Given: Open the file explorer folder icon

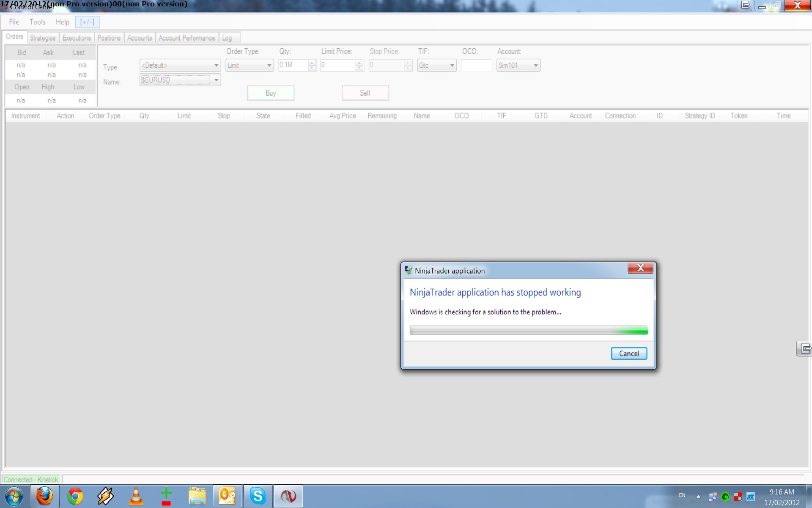Looking at the screenshot, I should [x=197, y=496].
